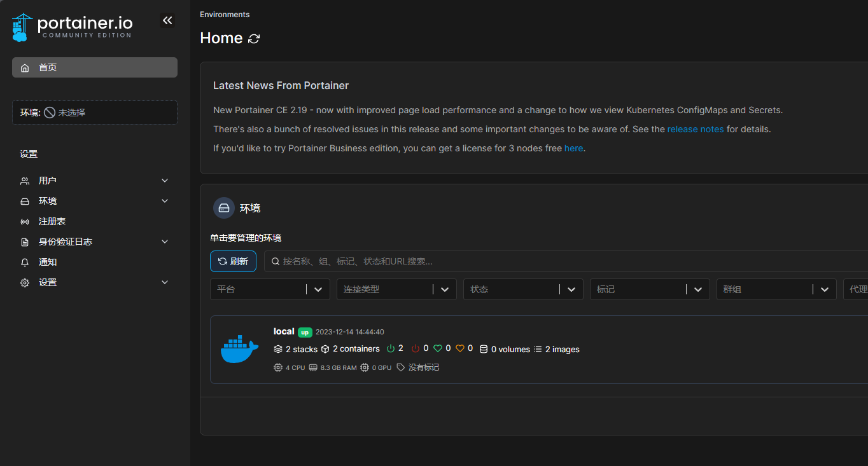Click the drive icon beside 环境 menu
The width and height of the screenshot is (868, 466).
point(25,201)
